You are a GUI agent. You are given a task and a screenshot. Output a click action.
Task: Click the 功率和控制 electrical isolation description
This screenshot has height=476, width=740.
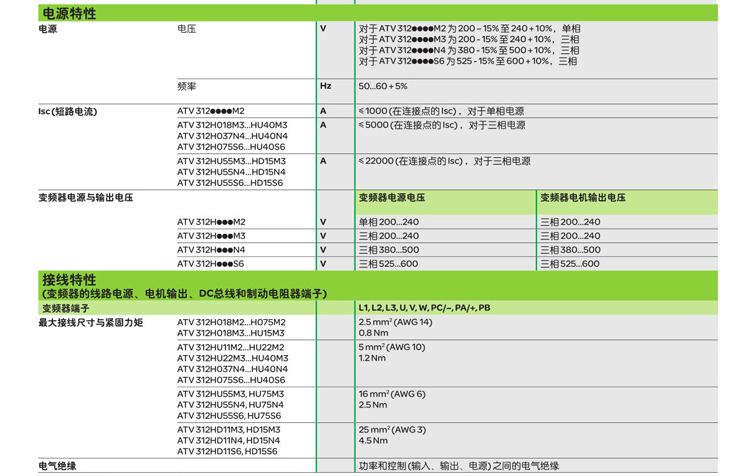[459, 466]
